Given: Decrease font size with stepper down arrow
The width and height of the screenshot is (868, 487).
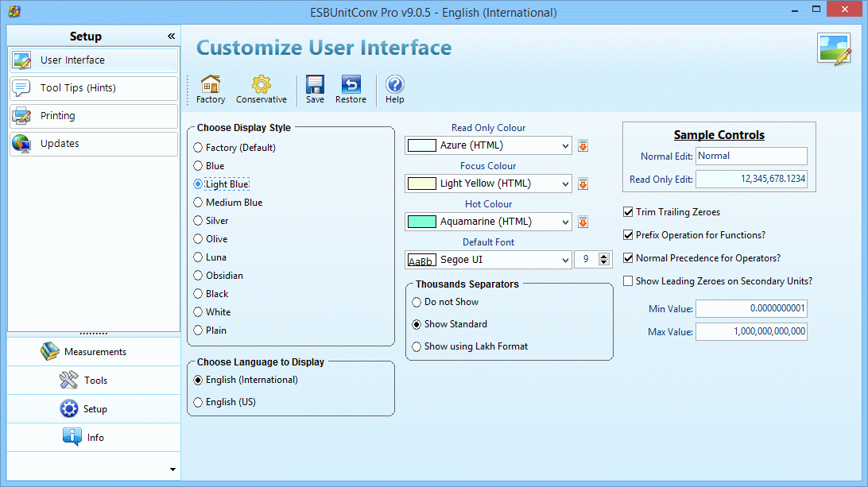Looking at the screenshot, I should [x=604, y=264].
